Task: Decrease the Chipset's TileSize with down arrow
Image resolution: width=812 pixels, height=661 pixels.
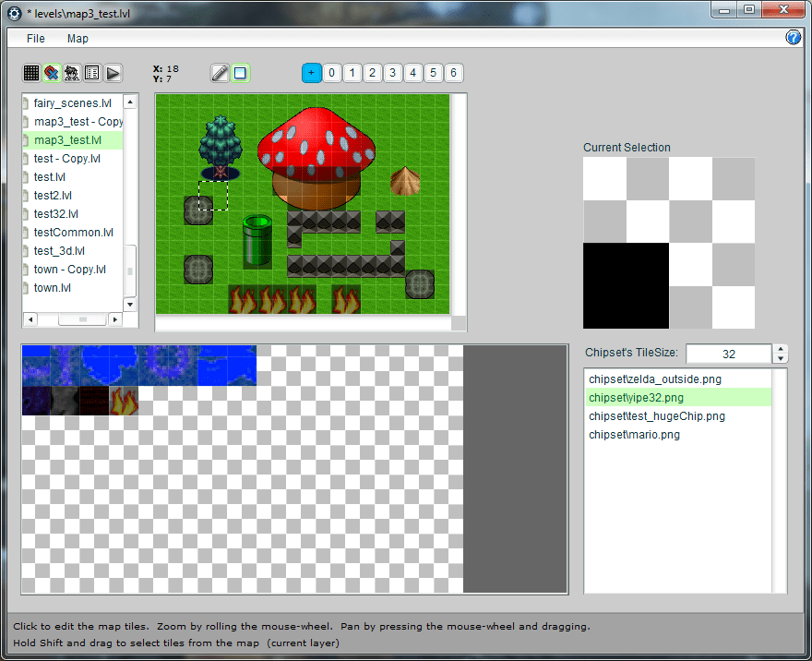Action: click(781, 359)
